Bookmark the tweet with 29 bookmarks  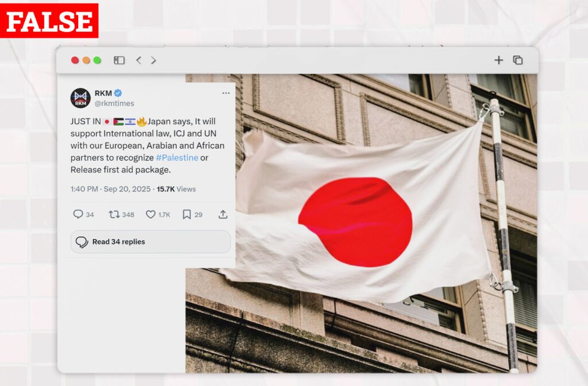187,214
